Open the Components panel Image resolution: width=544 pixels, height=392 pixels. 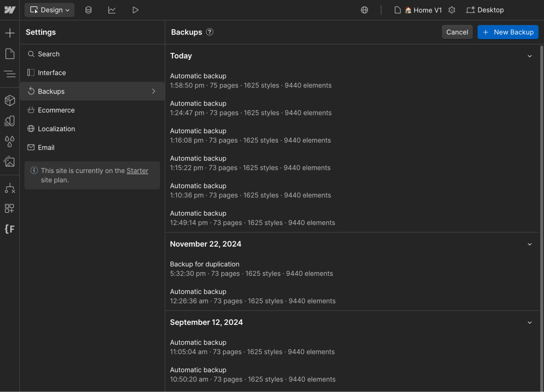pyautogui.click(x=10, y=100)
